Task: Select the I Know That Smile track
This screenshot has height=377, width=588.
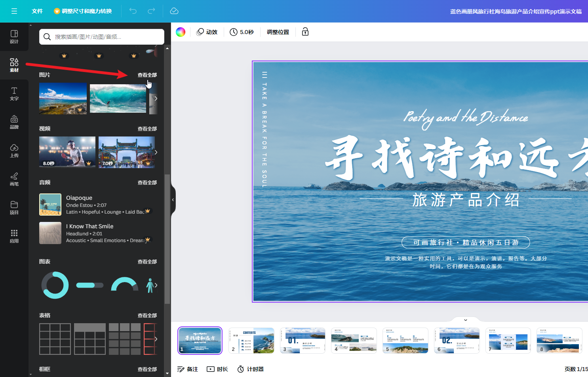Action: pyautogui.click(x=98, y=233)
